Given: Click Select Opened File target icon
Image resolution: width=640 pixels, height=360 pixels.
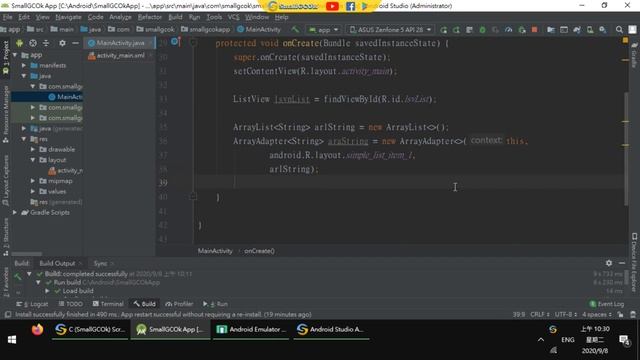Looking at the screenshot, I should [x=33, y=43].
